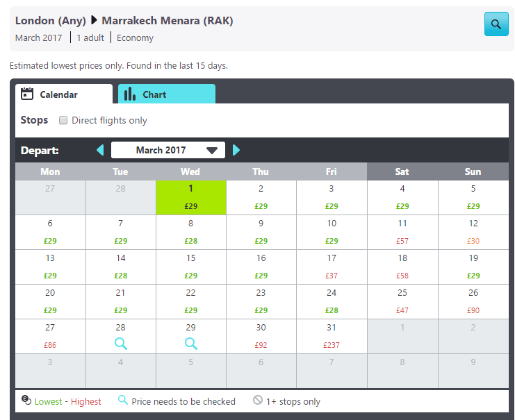The image size is (515, 420).
Task: Choose March 31 fare £237
Action: (x=332, y=337)
